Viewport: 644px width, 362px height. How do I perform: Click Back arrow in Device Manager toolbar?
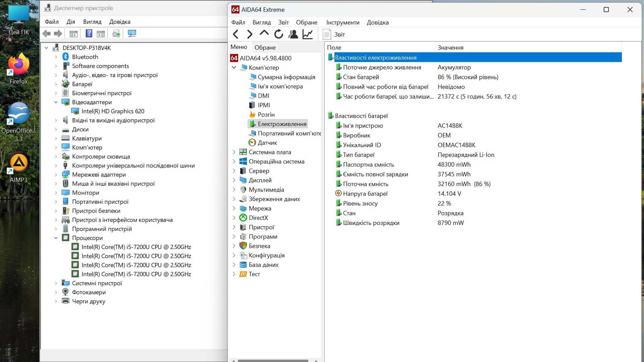click(x=47, y=34)
